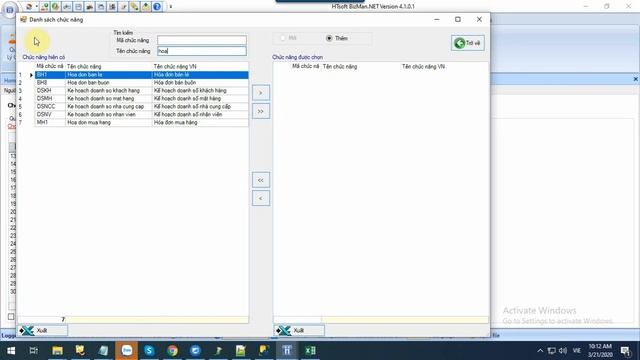This screenshot has height=360, width=640.
Task: Click the first quick-access toolbar icon
Action: (29, 7)
